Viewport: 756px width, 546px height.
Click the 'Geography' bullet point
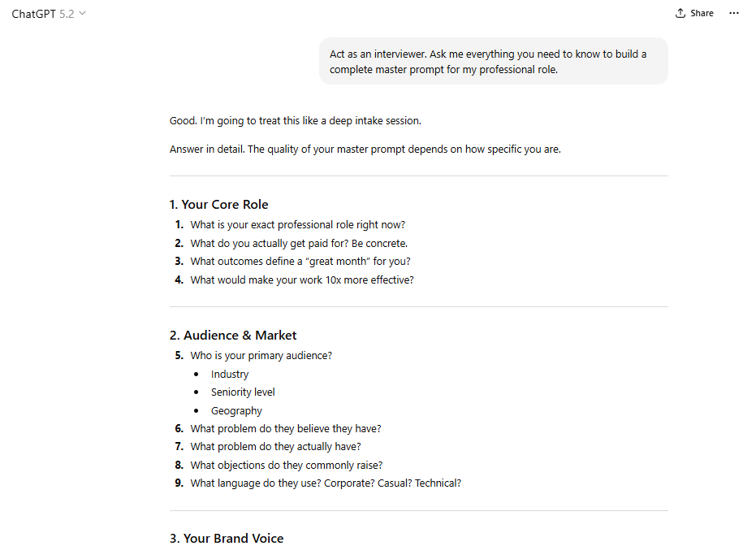click(x=236, y=410)
